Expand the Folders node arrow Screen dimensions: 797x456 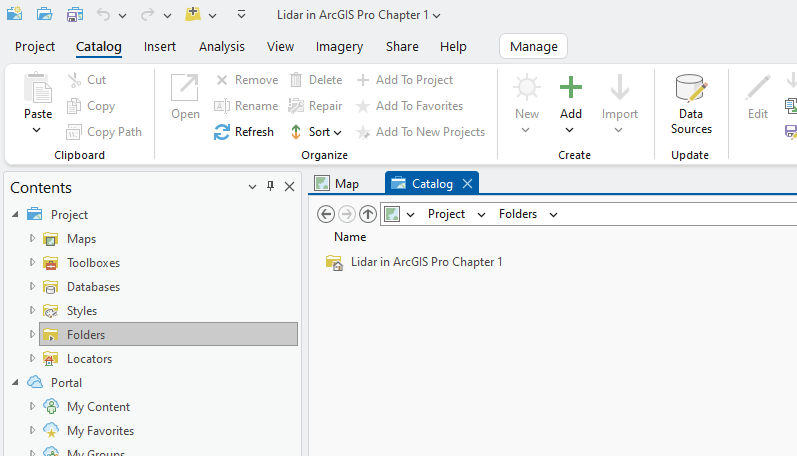coord(32,334)
